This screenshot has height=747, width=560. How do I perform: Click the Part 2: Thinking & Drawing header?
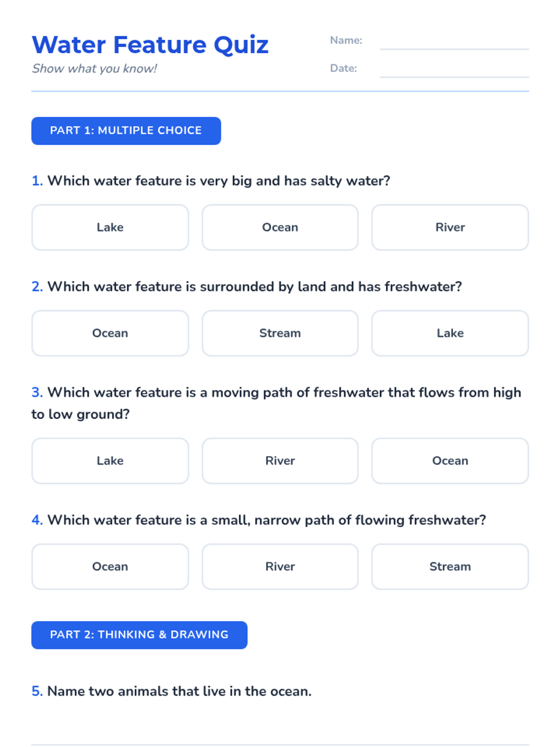pos(139,635)
